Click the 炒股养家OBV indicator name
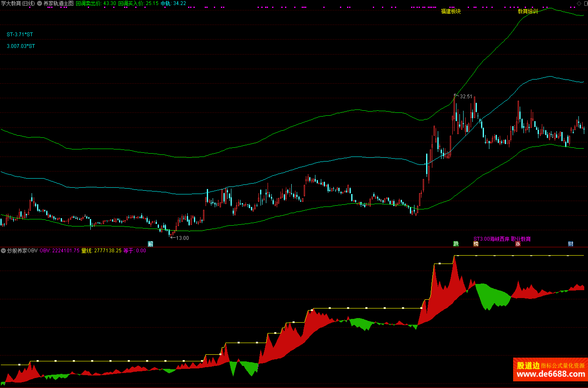The image size is (588, 388). (x=22, y=251)
